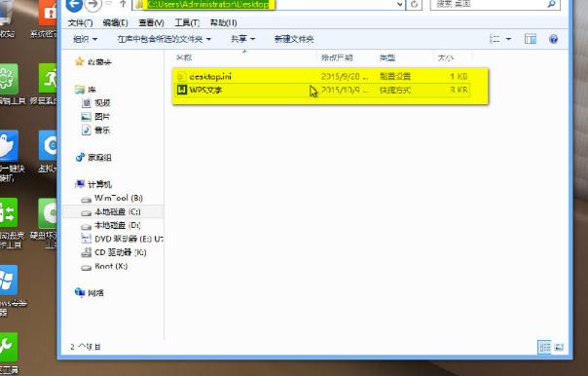Click the green running-man desktop icon
This screenshot has height=376, width=588.
48,78
